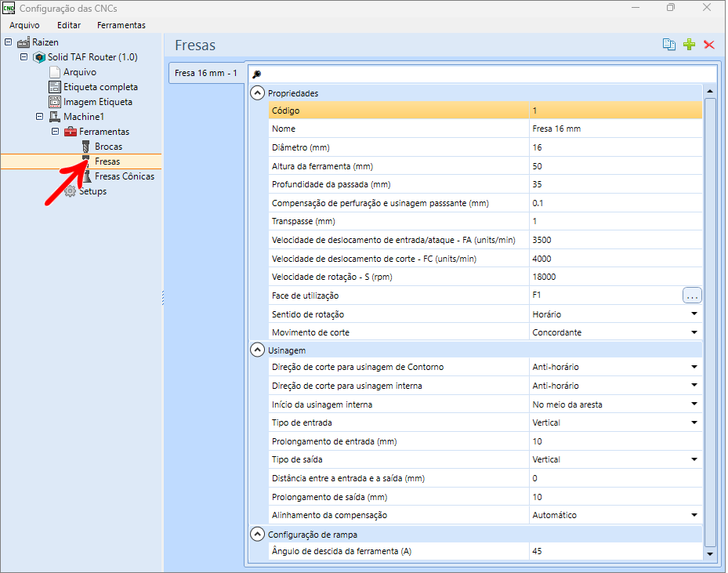Collapse the Usinagem section
This screenshot has height=573, width=728.
(x=257, y=350)
